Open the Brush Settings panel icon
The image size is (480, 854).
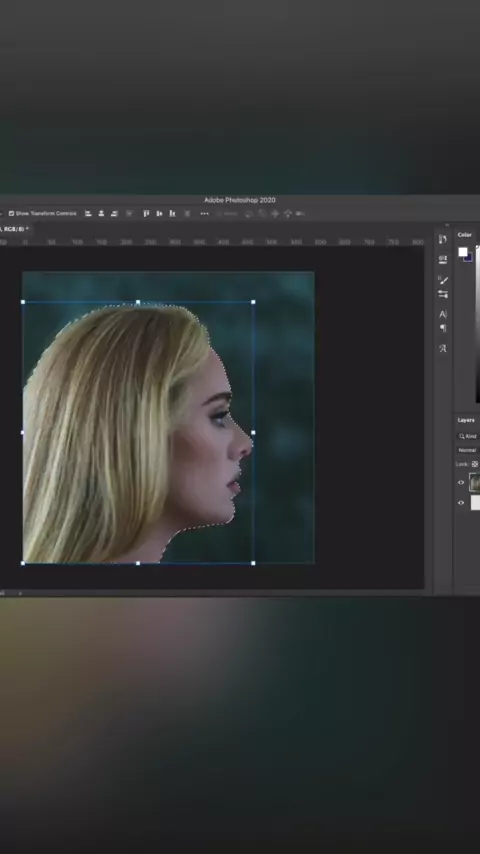coord(442,294)
